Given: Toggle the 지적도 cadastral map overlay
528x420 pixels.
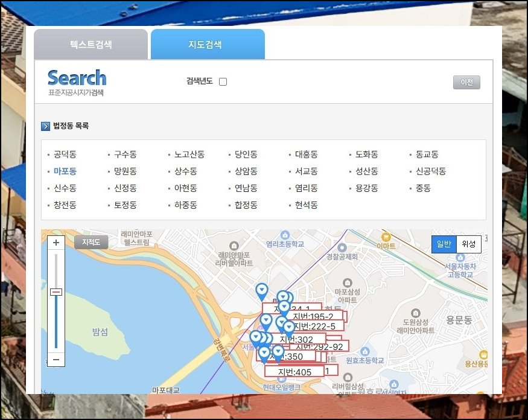Looking at the screenshot, I should 91,242.
